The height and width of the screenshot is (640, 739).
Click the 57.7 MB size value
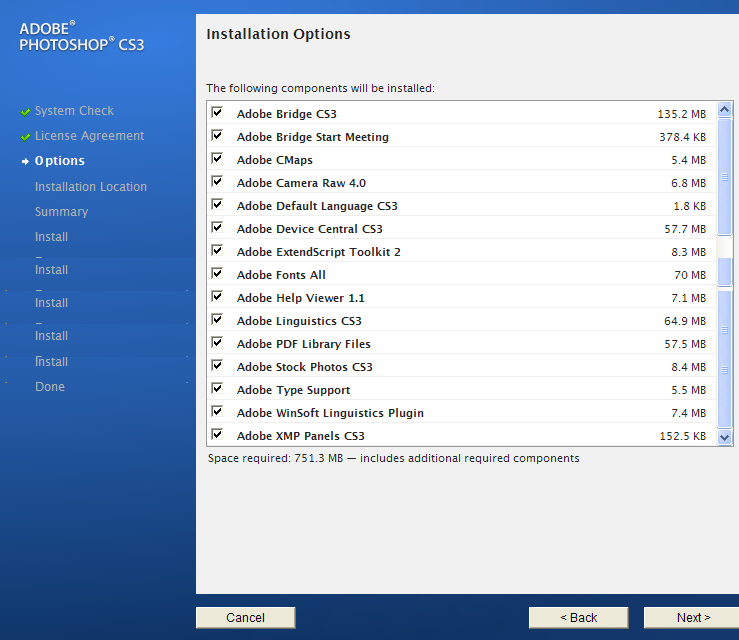[x=685, y=229]
